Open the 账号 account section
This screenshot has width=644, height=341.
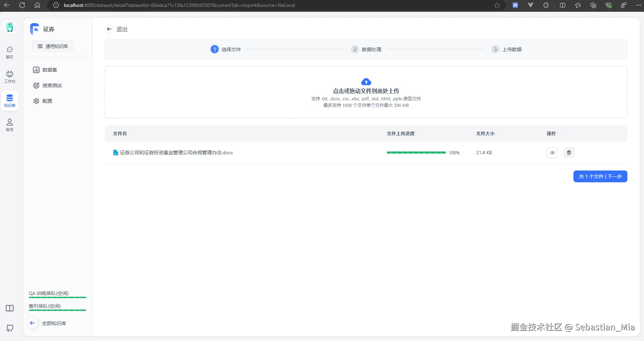[x=10, y=125]
